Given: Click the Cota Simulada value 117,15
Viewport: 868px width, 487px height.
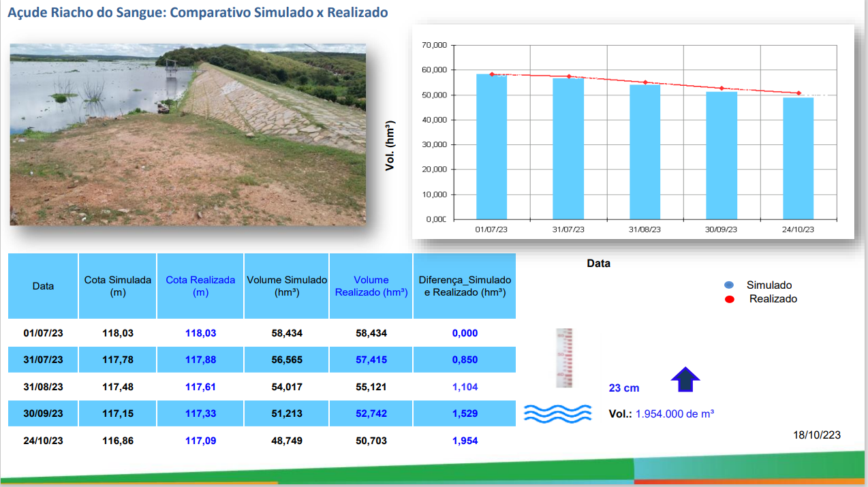Looking at the screenshot, I should 118,413.
